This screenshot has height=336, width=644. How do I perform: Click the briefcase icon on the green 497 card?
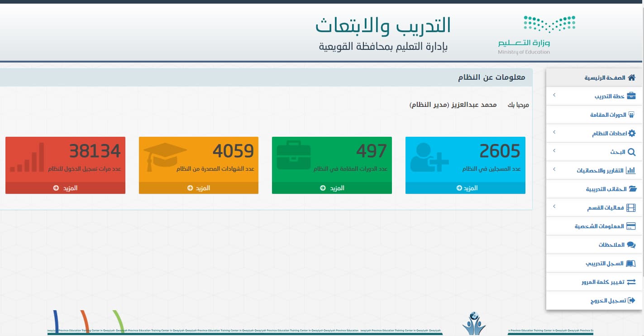[295, 154]
